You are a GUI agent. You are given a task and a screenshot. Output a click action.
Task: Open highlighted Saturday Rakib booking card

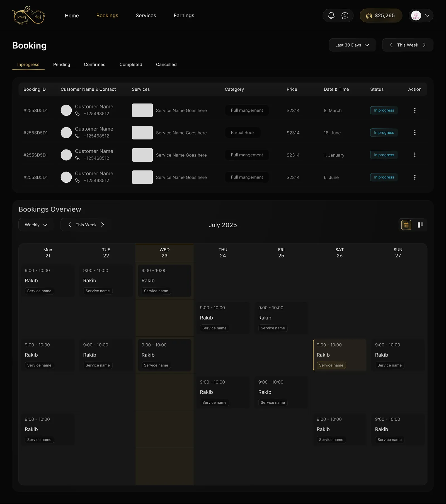point(340,355)
